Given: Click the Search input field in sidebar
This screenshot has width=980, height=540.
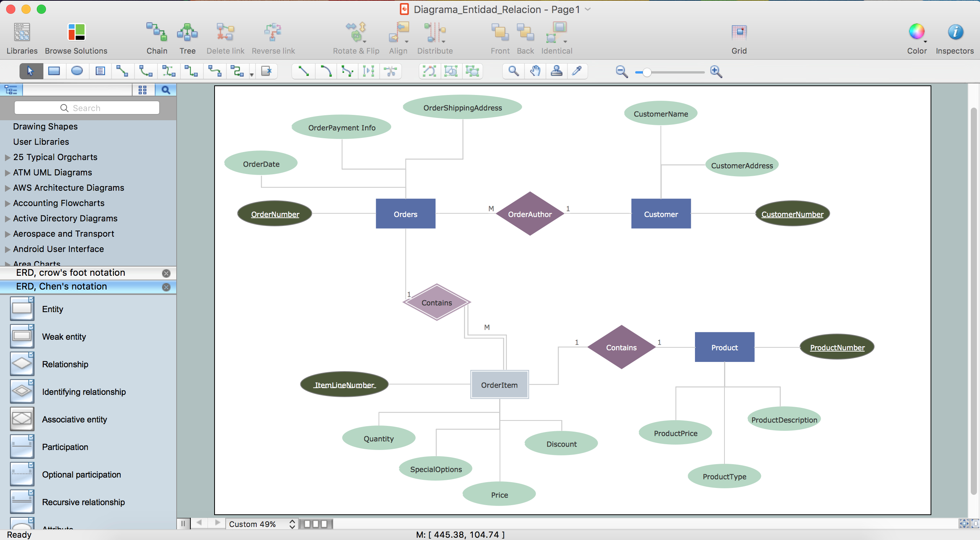Looking at the screenshot, I should point(87,108).
